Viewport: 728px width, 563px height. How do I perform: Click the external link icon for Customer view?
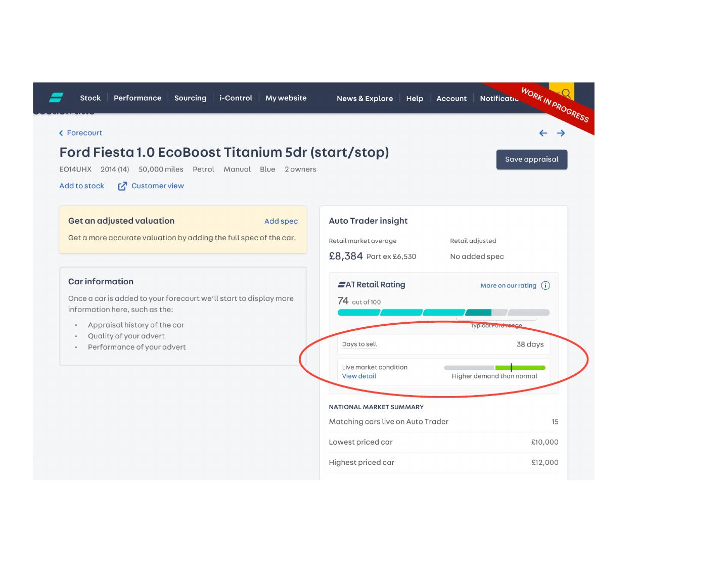(122, 186)
